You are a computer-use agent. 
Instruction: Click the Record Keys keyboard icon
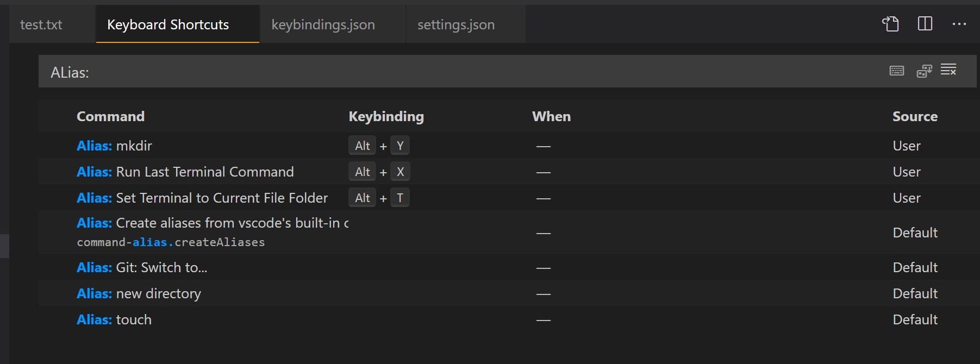click(896, 71)
